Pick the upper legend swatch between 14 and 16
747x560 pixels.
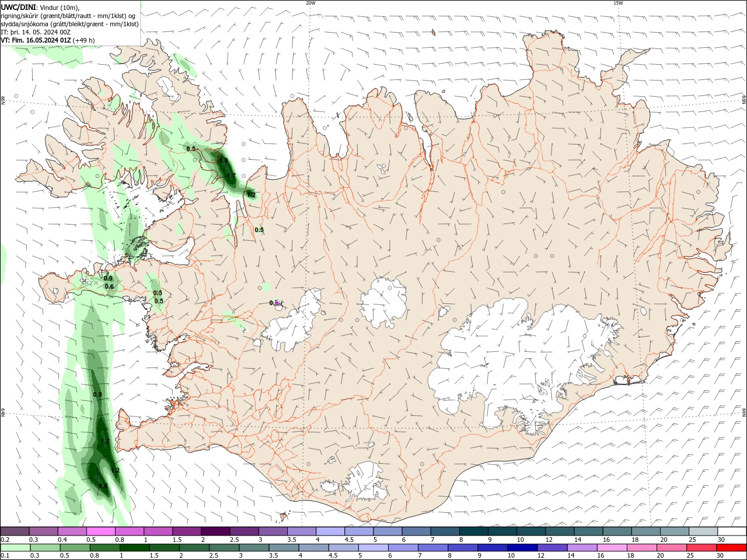(589, 531)
